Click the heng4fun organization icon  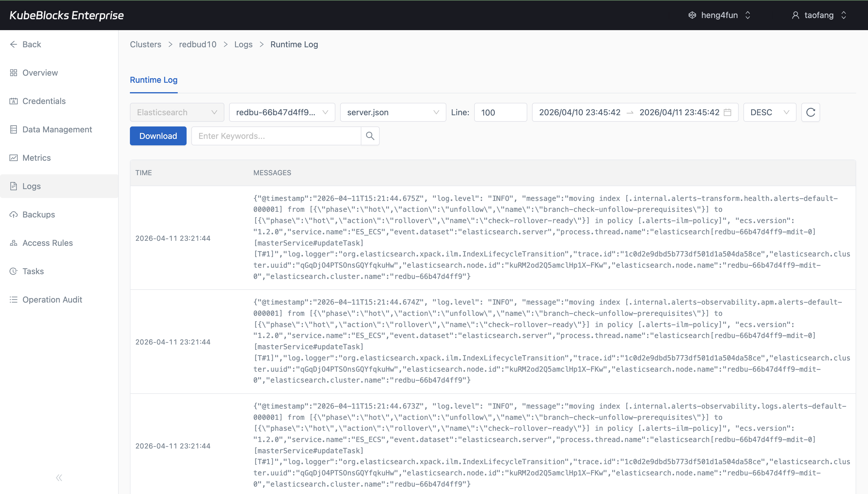[x=692, y=15]
